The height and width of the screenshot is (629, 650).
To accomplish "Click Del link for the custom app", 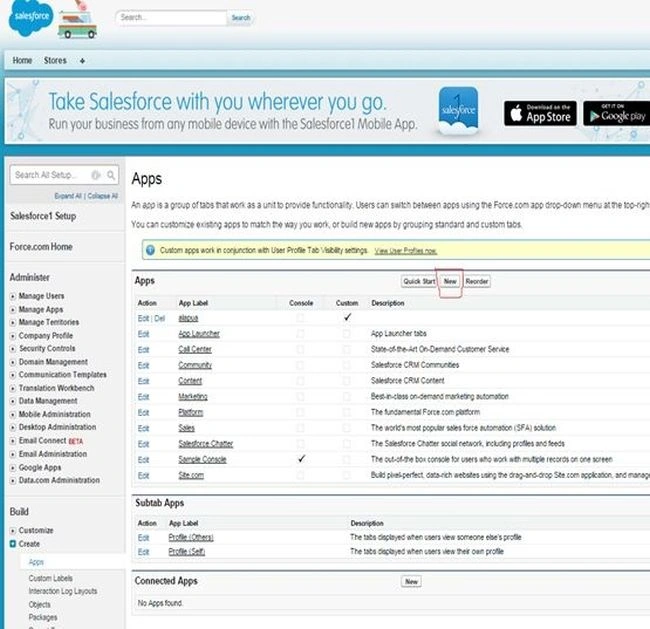I will pos(160,318).
